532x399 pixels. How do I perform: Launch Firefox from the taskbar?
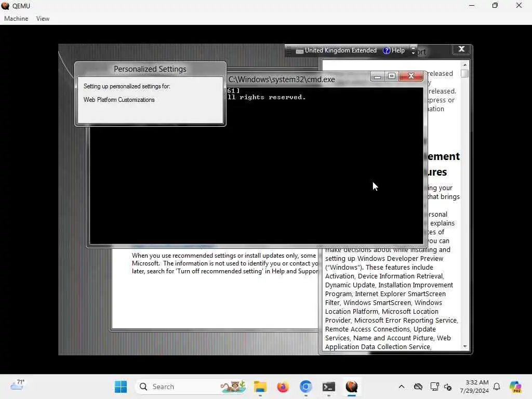[283, 387]
